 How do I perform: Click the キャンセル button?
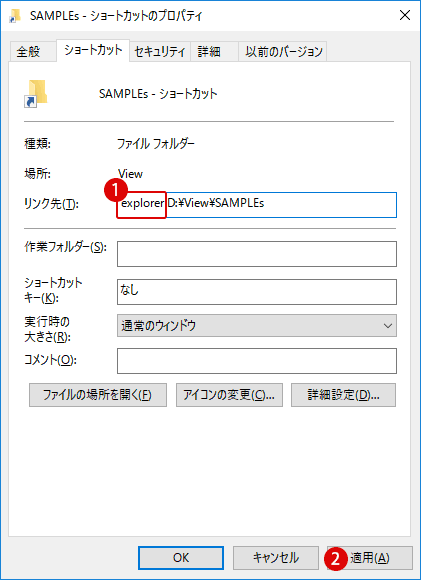click(x=276, y=558)
